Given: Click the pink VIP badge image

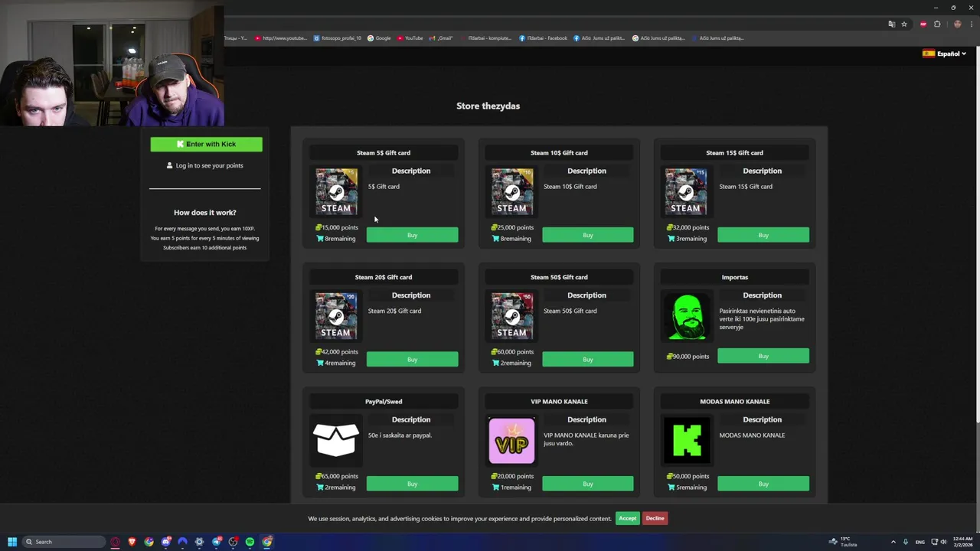Looking at the screenshot, I should pyautogui.click(x=511, y=441).
